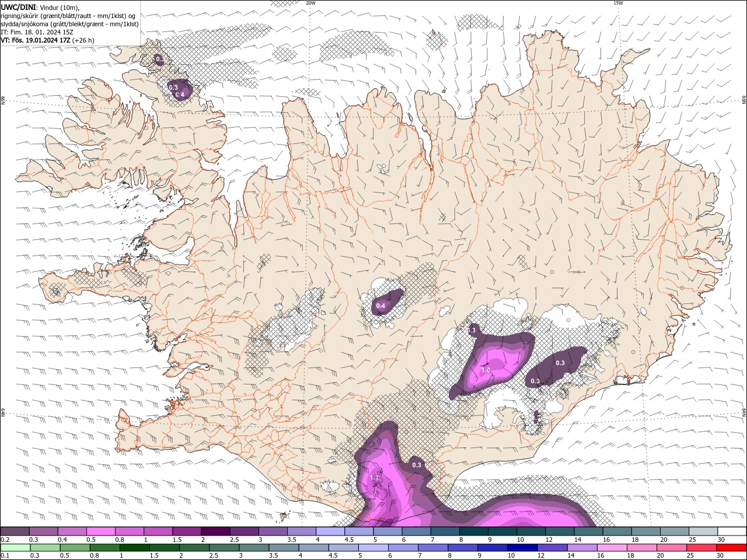The height and width of the screenshot is (560, 747).
Task: Click the 'IT: Fim. 18. 01. 2024 15Z' line
Action: [37, 32]
